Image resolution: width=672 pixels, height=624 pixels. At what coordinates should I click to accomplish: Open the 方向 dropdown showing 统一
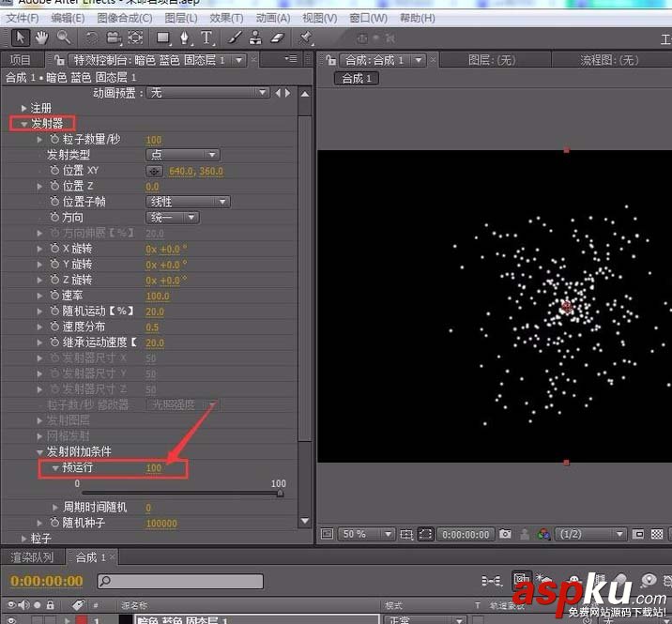[x=173, y=218]
